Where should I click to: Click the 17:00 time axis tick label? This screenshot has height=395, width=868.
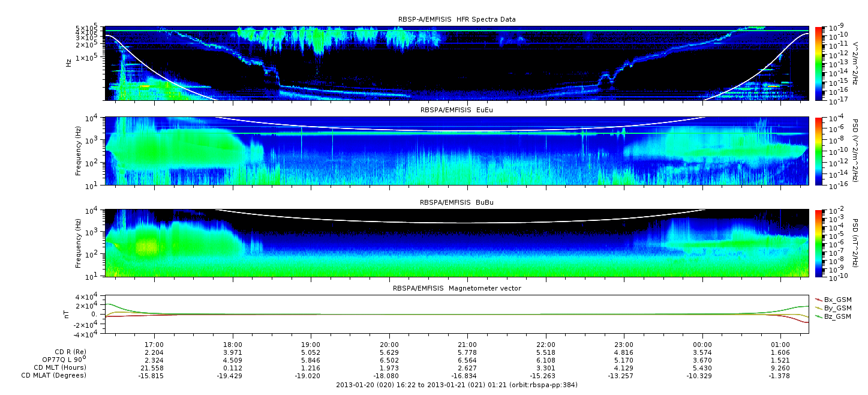tap(155, 345)
